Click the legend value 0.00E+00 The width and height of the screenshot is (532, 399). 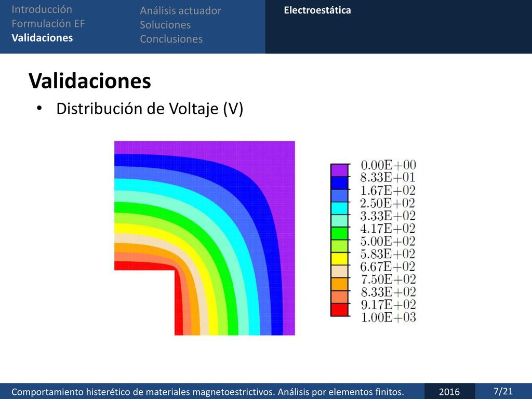[389, 165]
